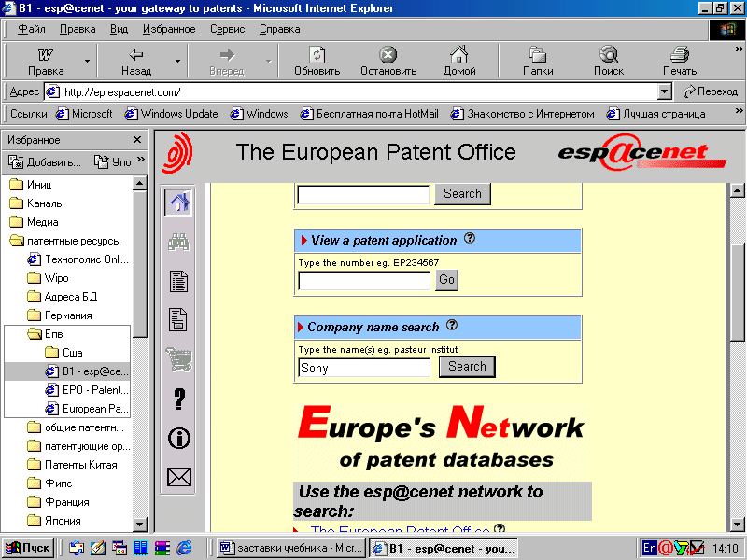747x560 pixels.
Task: Click the top search text field
Action: pos(363,195)
